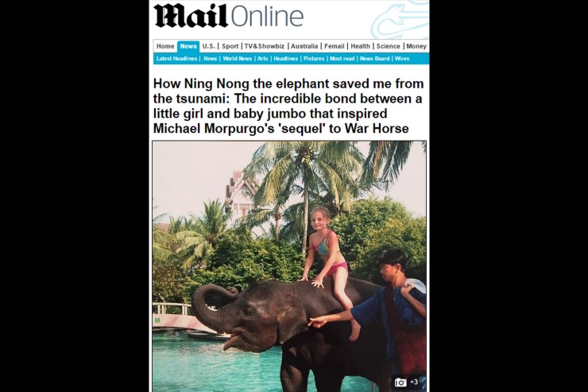Visit the Australia section
This screenshot has height=392, width=588.
click(304, 46)
